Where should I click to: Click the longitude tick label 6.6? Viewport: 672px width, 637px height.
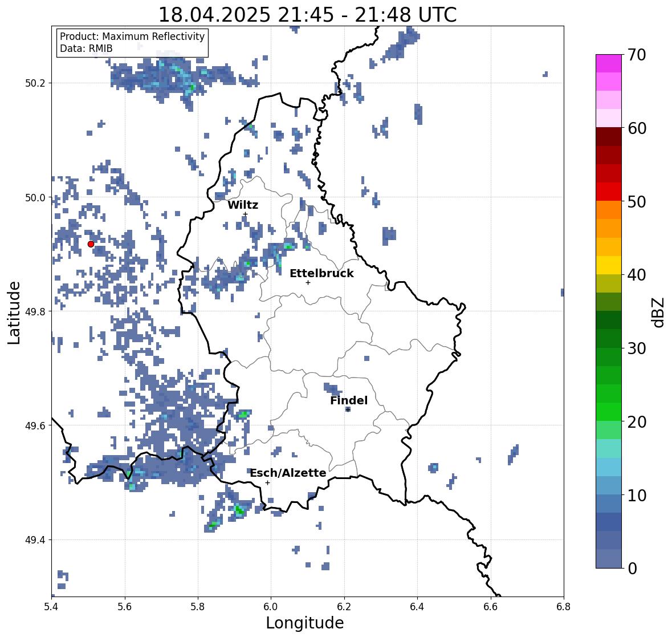[491, 607]
